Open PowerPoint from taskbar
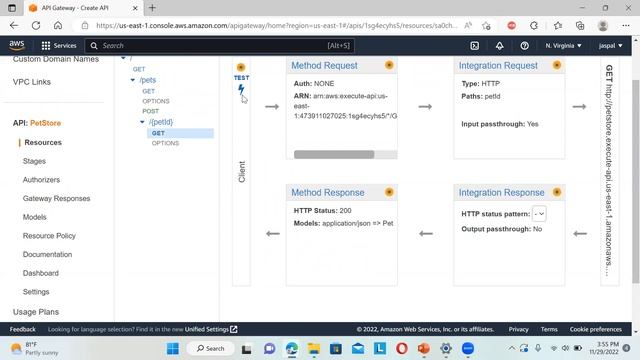640x360 pixels. [424, 349]
